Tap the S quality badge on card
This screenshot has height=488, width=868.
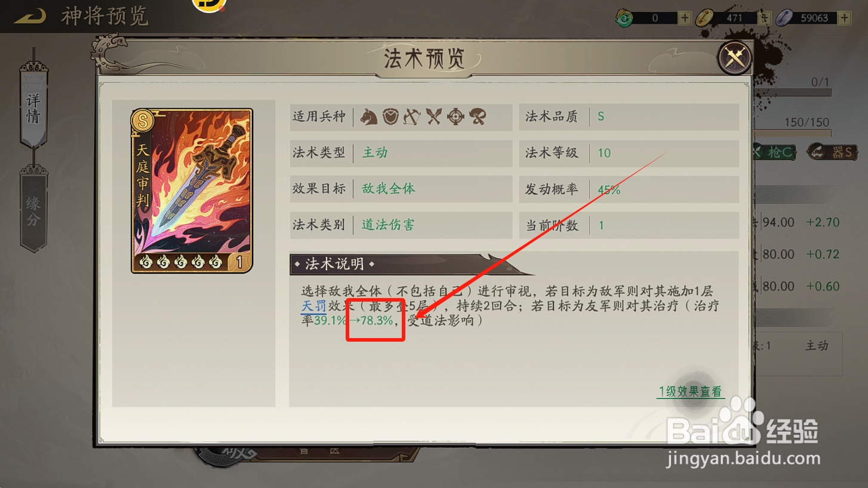143,121
